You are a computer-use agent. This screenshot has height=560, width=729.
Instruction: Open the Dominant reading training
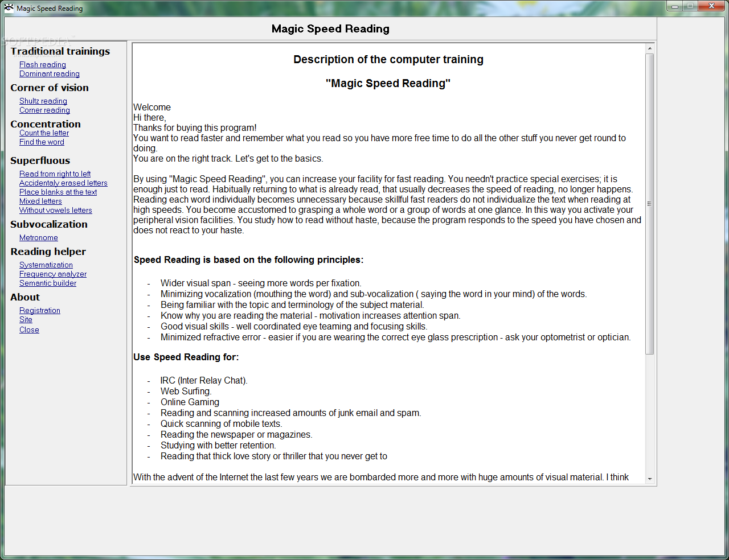tap(50, 74)
